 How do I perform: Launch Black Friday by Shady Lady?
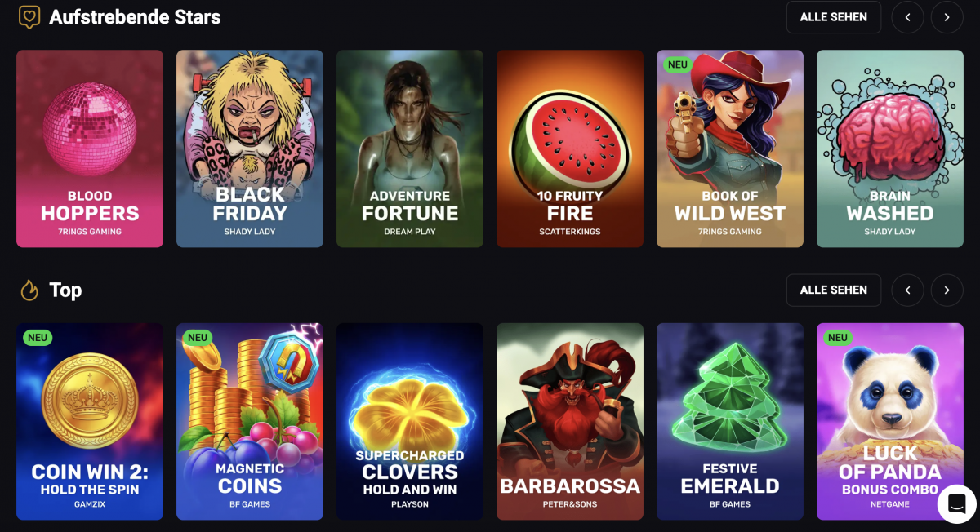click(250, 149)
